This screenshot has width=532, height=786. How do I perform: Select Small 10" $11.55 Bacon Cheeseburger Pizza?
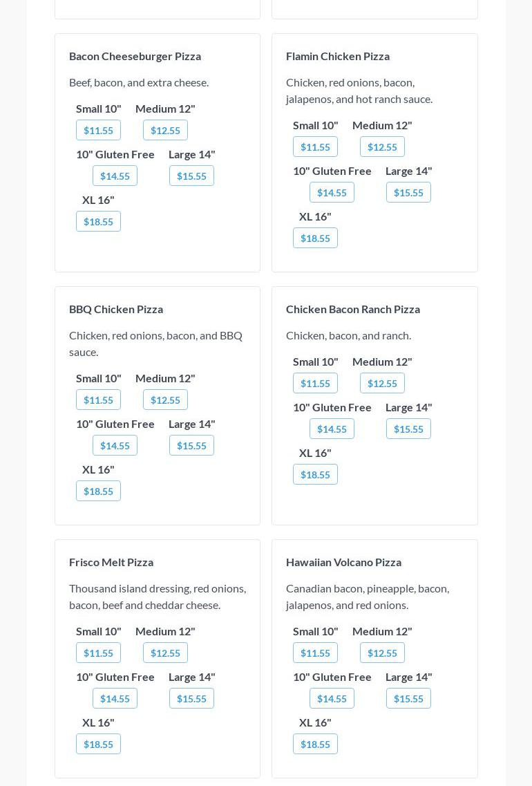coord(98,130)
